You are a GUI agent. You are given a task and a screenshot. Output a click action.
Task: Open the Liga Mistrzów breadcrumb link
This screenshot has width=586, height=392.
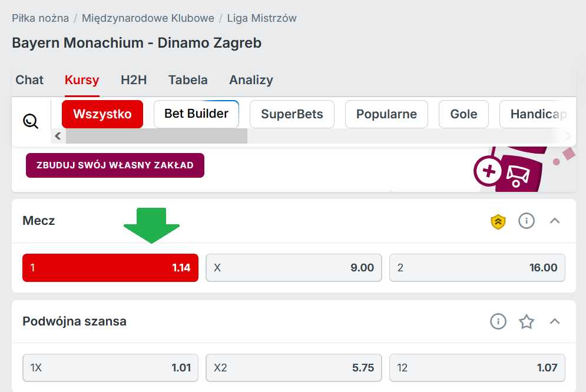[262, 18]
